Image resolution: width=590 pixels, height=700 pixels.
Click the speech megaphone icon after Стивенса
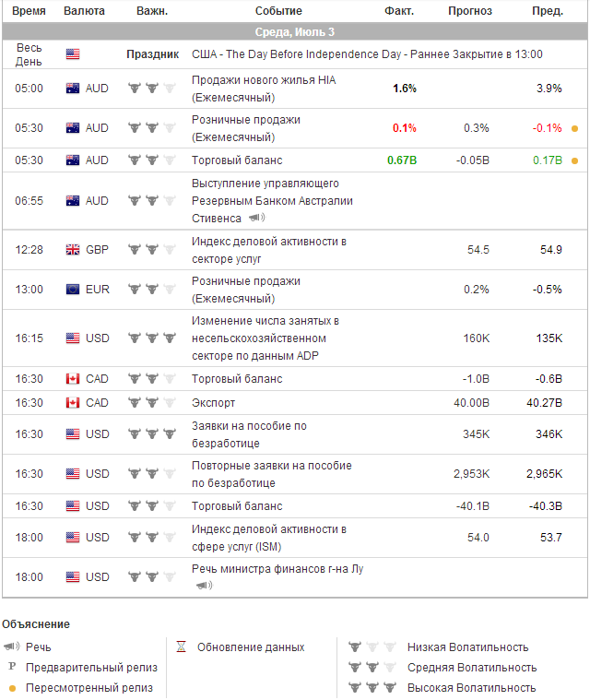coord(256,219)
